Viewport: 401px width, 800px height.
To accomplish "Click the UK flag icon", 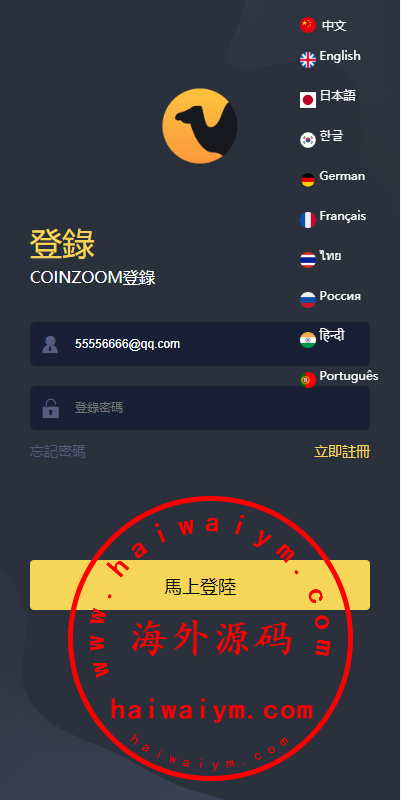I will [308, 60].
